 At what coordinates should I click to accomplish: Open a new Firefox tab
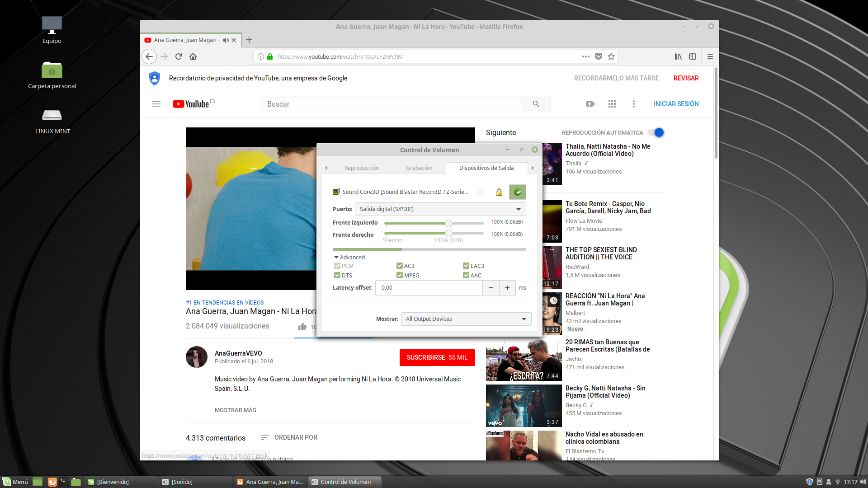249,40
